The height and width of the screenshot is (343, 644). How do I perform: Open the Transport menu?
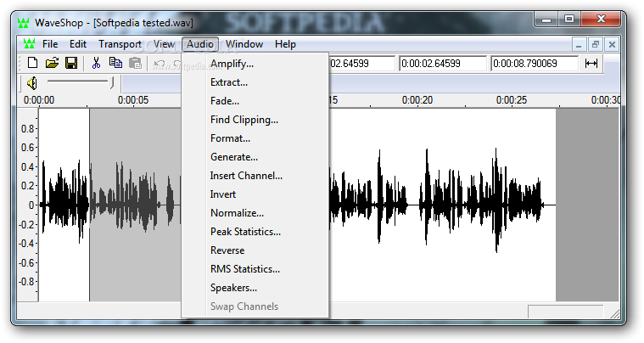tap(120, 44)
